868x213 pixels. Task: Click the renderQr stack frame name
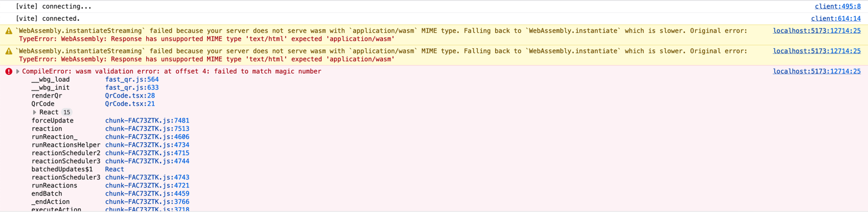tap(47, 96)
